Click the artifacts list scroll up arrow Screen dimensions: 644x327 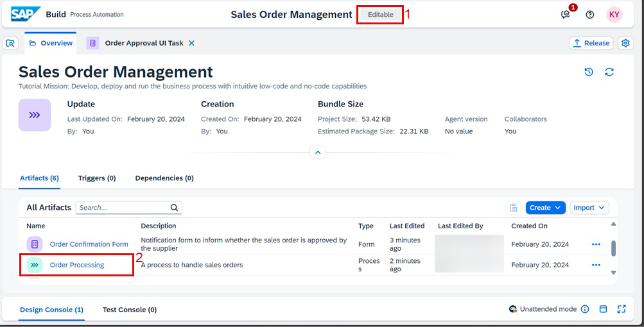tap(613, 224)
